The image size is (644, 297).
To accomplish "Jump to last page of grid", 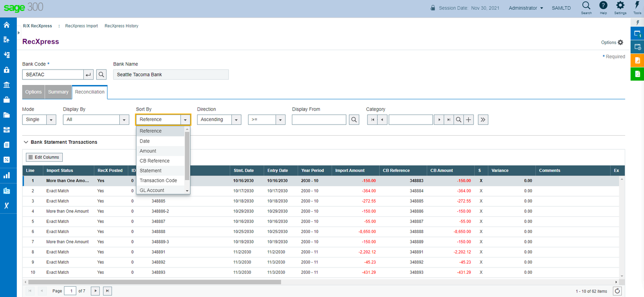I will pos(108,291).
